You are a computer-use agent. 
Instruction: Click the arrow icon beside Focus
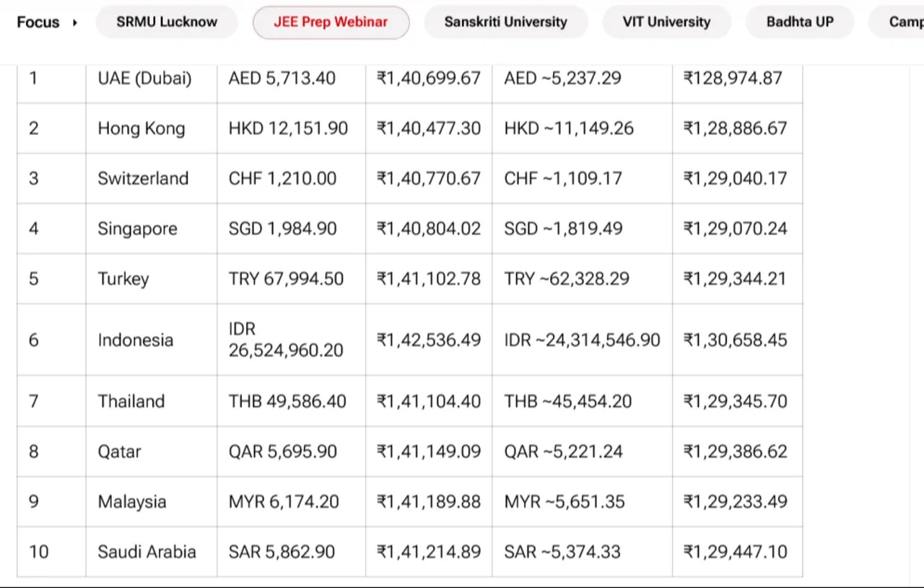click(x=75, y=22)
